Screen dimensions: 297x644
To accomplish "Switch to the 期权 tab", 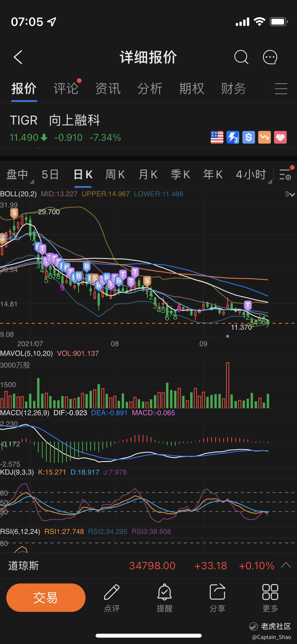I will click(x=192, y=89).
